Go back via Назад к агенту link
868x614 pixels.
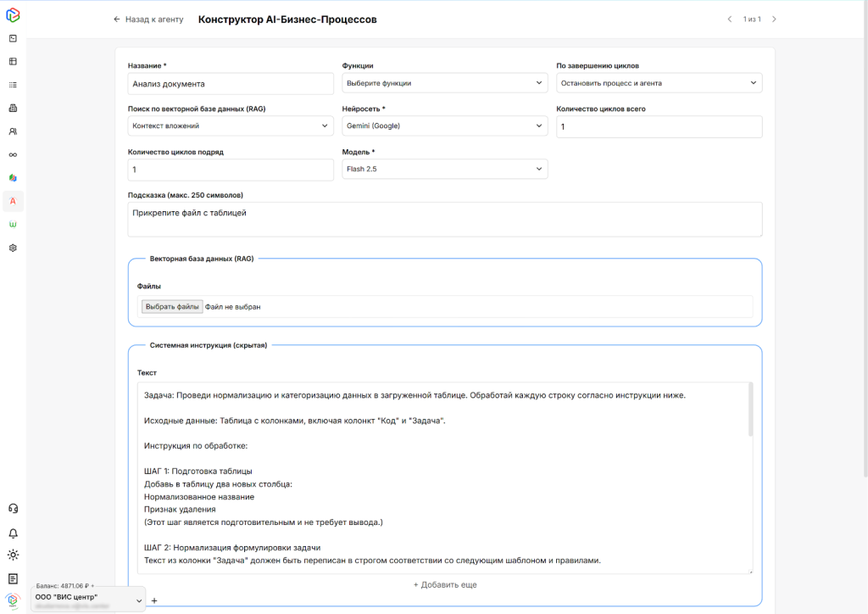pyautogui.click(x=148, y=20)
